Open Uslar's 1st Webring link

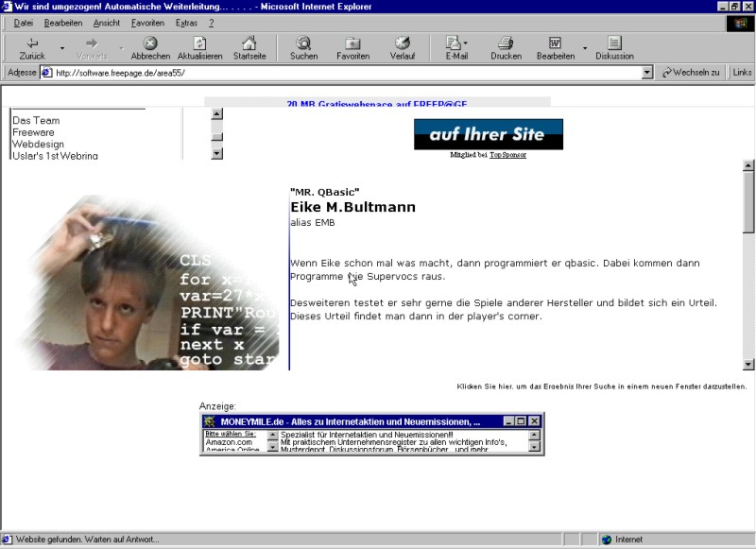pos(55,156)
